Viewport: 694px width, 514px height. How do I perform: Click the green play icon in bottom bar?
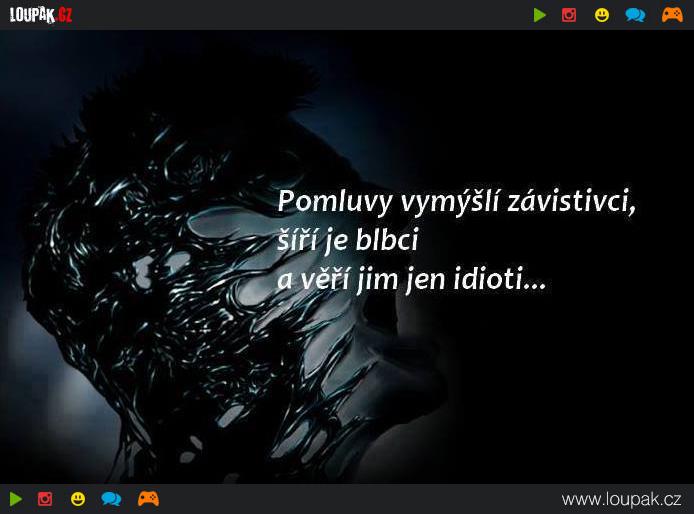pyautogui.click(x=16, y=498)
